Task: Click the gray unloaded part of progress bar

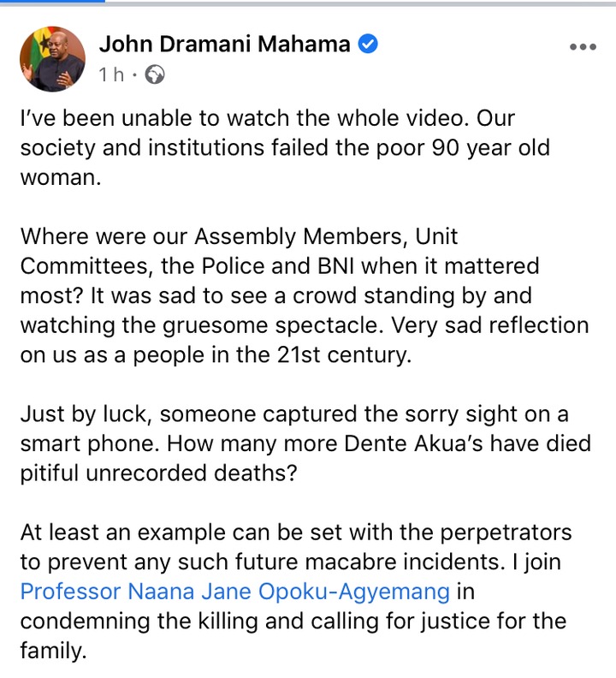Action: point(360,3)
